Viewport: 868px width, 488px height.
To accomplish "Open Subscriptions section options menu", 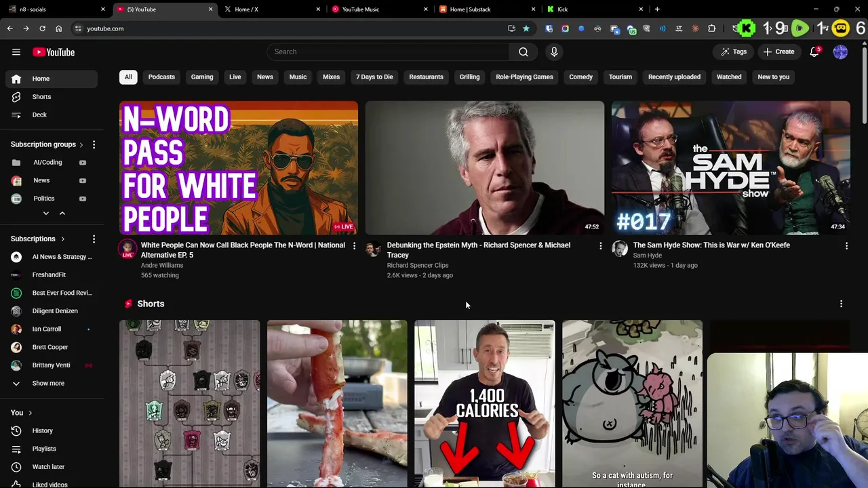I will pos(94,239).
